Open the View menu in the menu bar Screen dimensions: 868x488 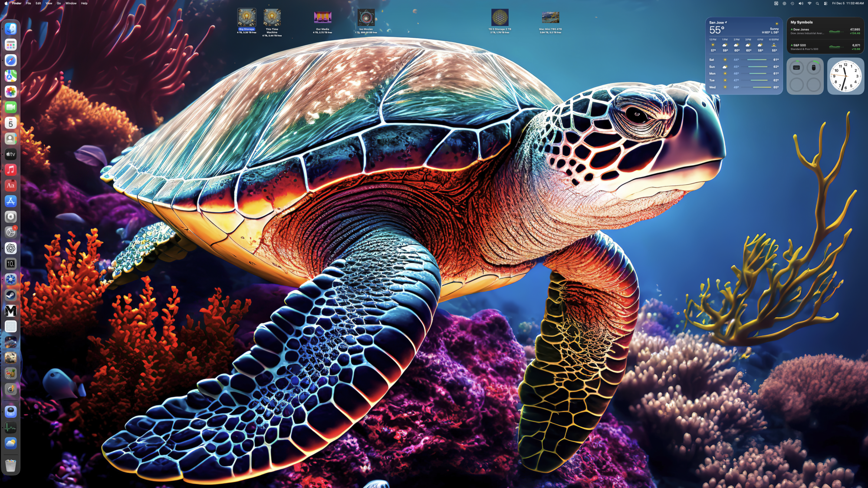tap(48, 3)
